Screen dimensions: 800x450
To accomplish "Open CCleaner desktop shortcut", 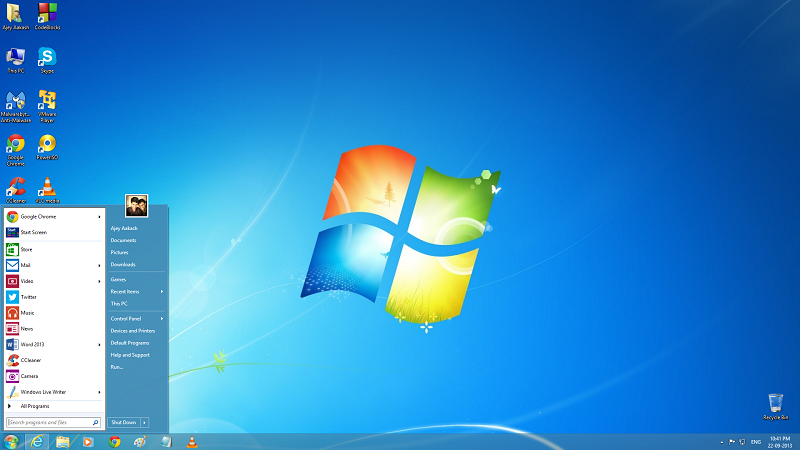I will tap(15, 190).
